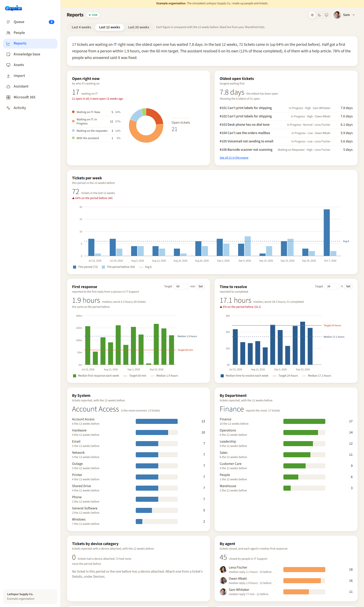Open See all 21 in the queue link
Viewport: 364px width, 607px height.
click(234, 158)
